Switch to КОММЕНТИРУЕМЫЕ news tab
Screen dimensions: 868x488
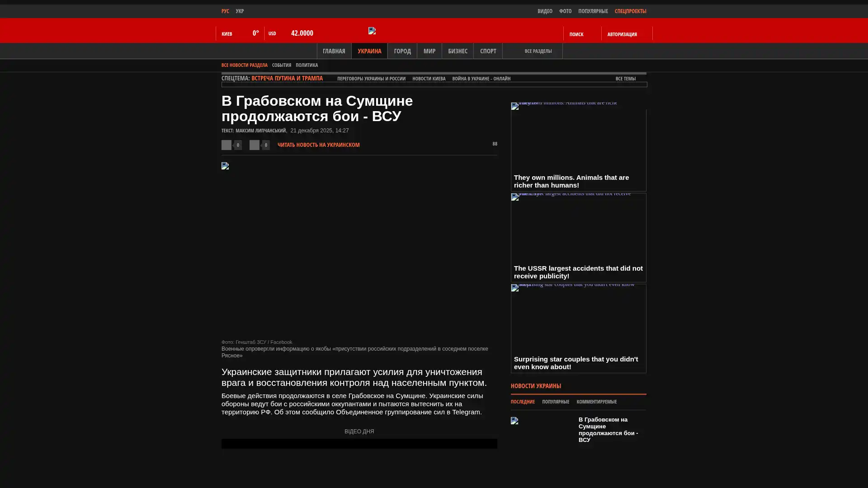596,402
